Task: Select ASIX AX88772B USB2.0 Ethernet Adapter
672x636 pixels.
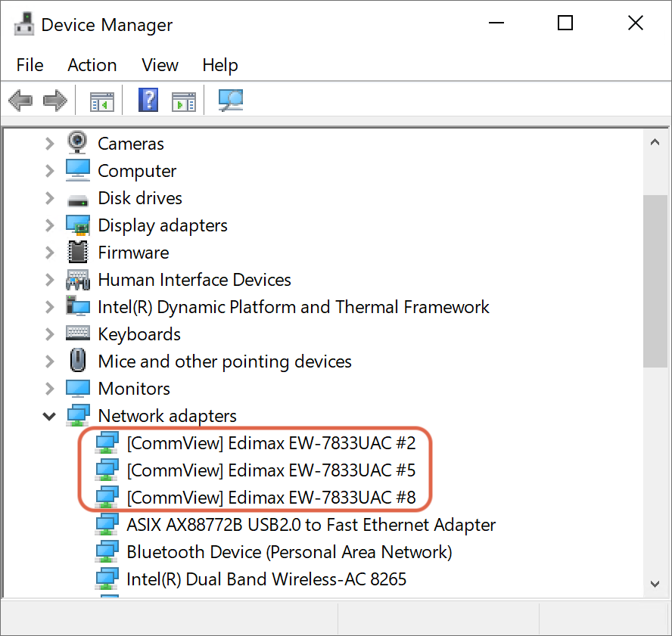Action: tap(311, 525)
